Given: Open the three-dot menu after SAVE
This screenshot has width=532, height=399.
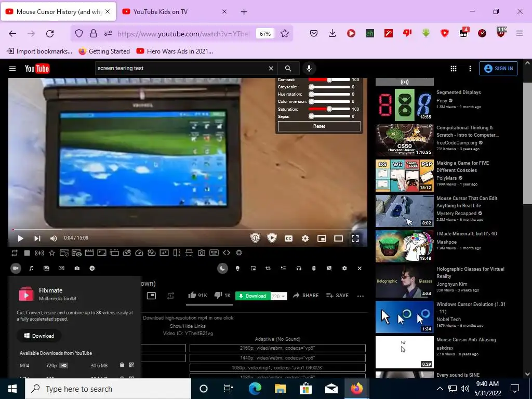Looking at the screenshot, I should click(361, 296).
